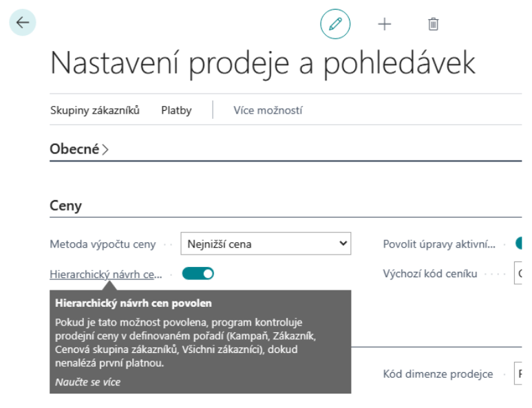The height and width of the screenshot is (408, 532).
Task: Click the Hierarchický návrh cen field label
Action: tap(106, 274)
